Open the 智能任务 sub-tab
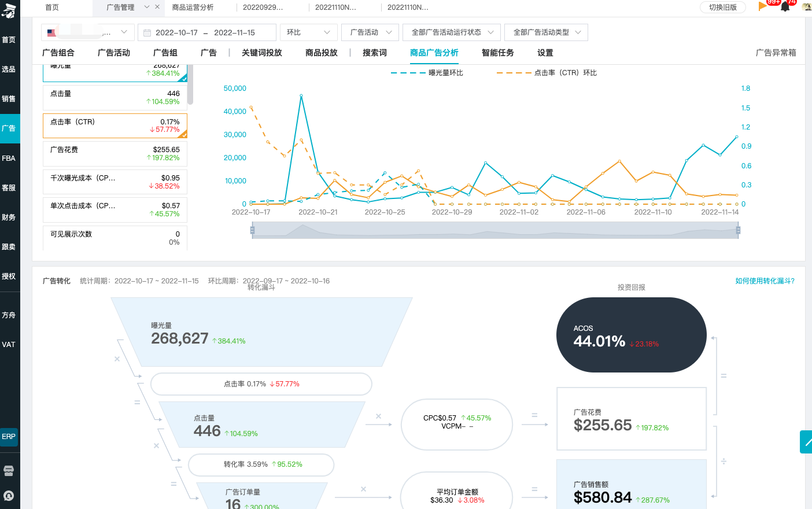 click(x=498, y=53)
